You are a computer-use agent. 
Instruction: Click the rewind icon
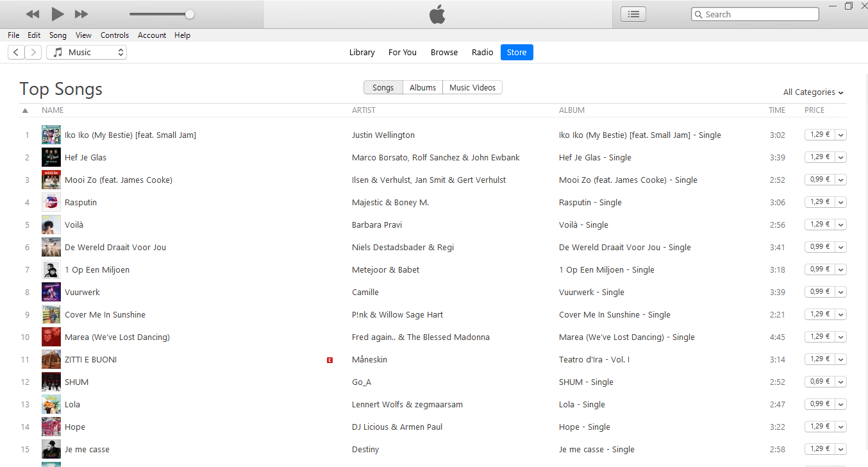pyautogui.click(x=33, y=13)
